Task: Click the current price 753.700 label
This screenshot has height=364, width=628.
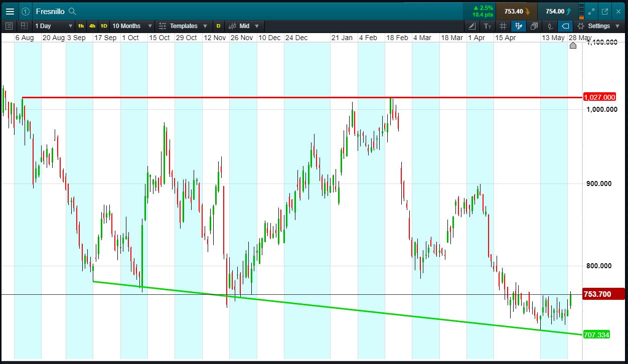Action: point(604,294)
